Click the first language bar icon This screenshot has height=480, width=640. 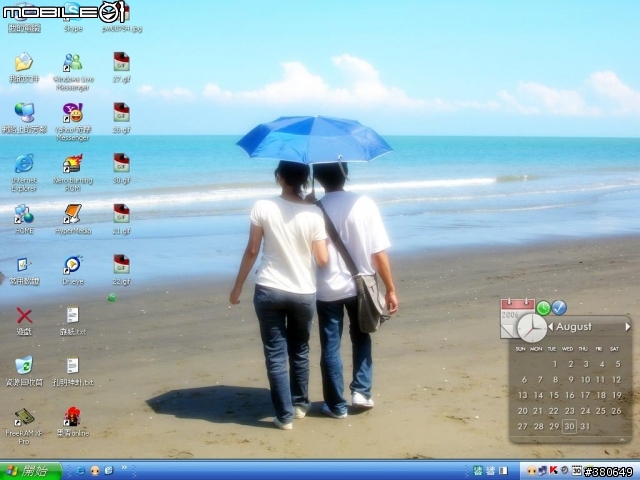click(x=478, y=471)
